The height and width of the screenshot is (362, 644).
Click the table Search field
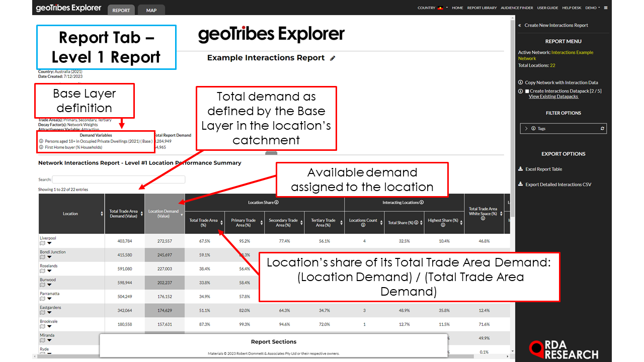[118, 179]
